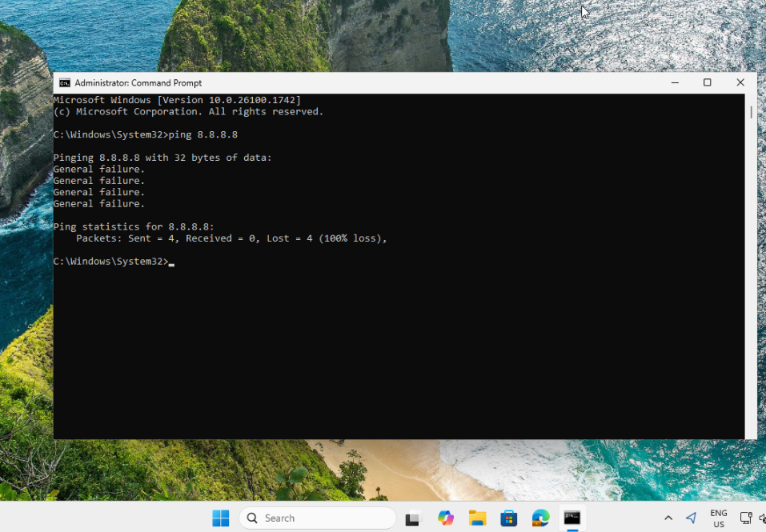This screenshot has height=532, width=766.
Task: Click the Command Prompt window title text
Action: tap(138, 83)
